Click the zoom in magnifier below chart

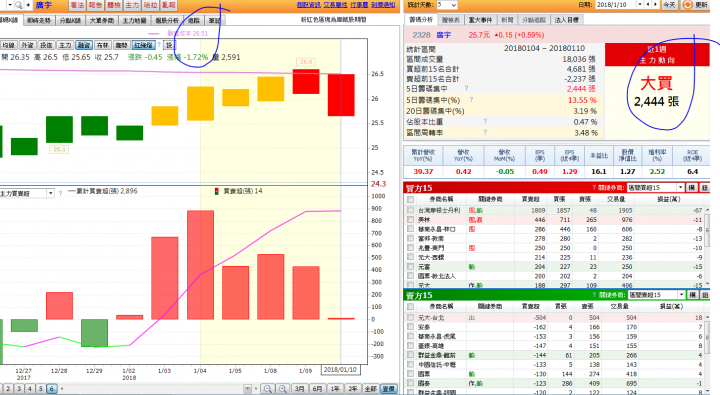coord(283,389)
